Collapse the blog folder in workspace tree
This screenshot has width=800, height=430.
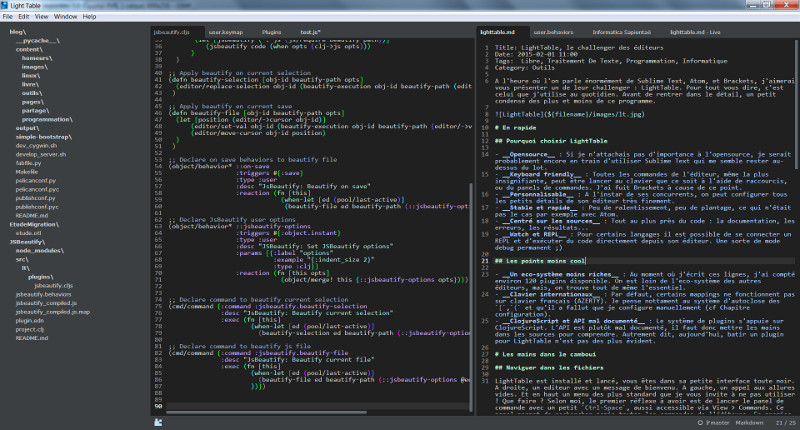pyautogui.click(x=17, y=32)
